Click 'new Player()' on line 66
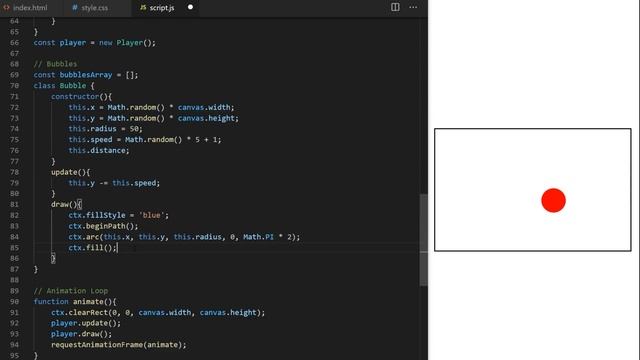Viewport: 640px width, 360px height. (x=125, y=43)
